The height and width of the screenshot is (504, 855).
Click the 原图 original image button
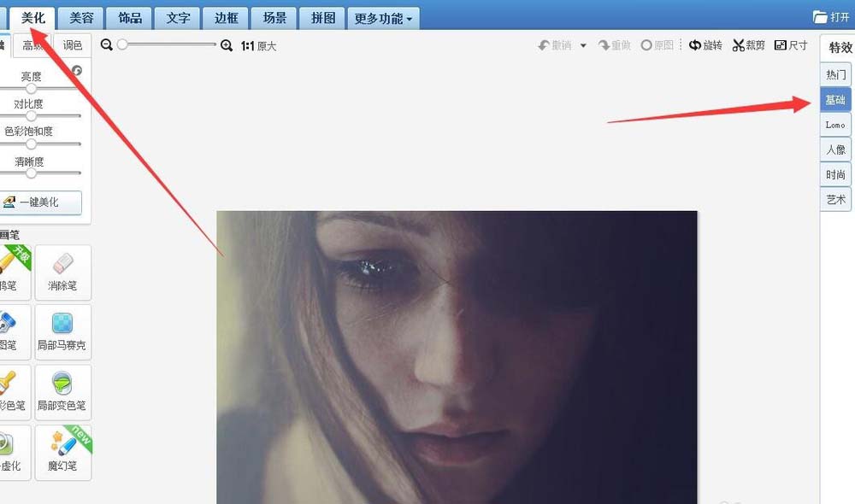(657, 45)
